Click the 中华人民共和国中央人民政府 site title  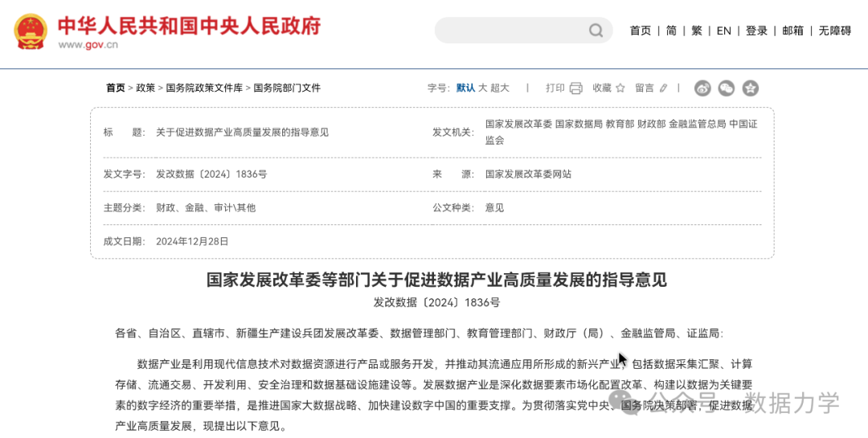tap(190, 25)
